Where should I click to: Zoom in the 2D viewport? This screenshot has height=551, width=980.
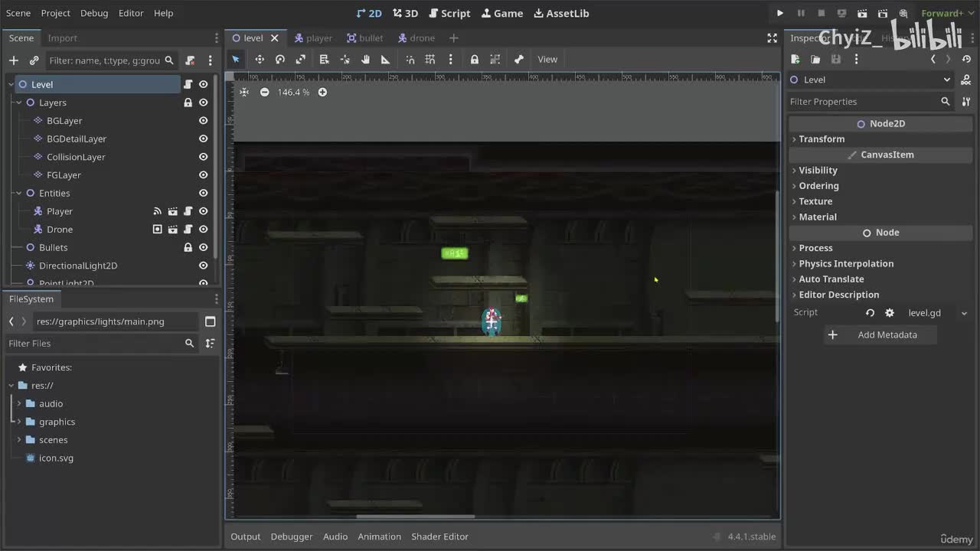click(x=322, y=92)
